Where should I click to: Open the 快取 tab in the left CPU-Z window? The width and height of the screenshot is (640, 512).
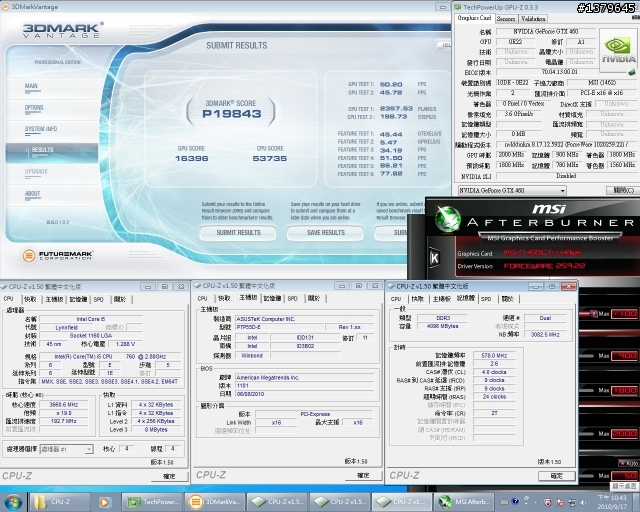point(30,299)
